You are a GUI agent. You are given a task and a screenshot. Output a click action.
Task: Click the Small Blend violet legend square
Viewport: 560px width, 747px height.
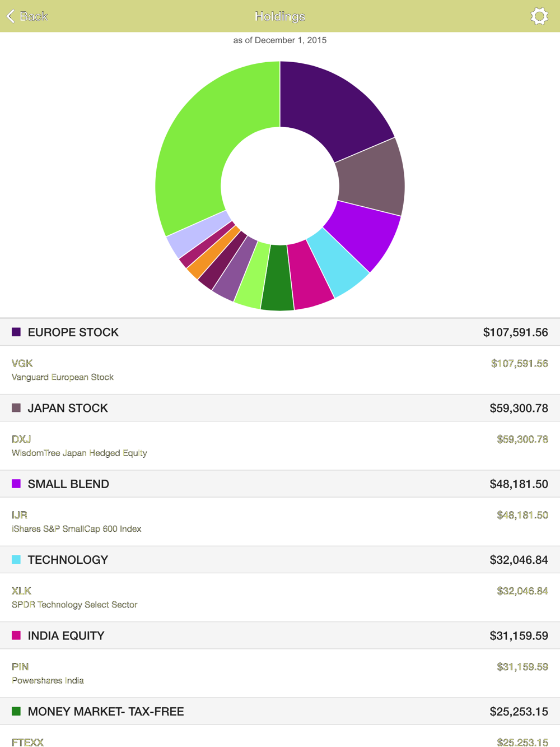(16, 484)
